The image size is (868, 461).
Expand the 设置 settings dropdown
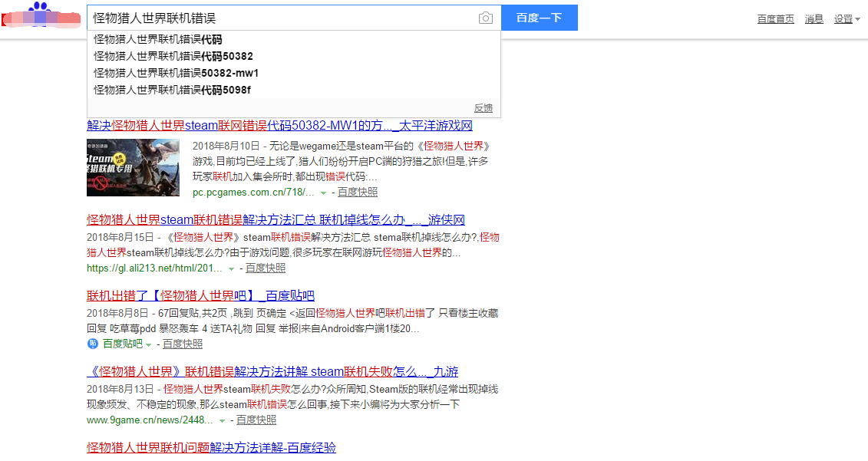click(x=847, y=19)
